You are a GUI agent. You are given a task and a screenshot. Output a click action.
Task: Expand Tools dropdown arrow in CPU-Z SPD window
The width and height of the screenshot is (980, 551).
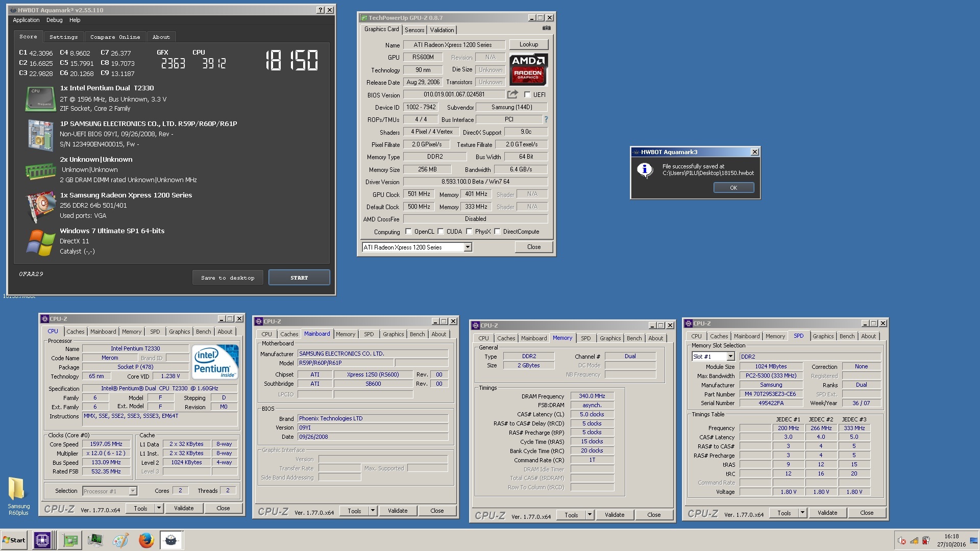coord(802,513)
